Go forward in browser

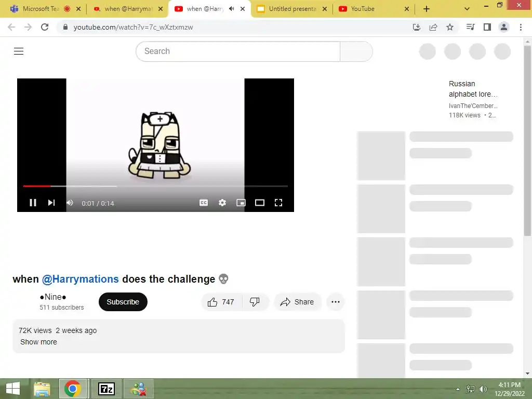click(28, 27)
